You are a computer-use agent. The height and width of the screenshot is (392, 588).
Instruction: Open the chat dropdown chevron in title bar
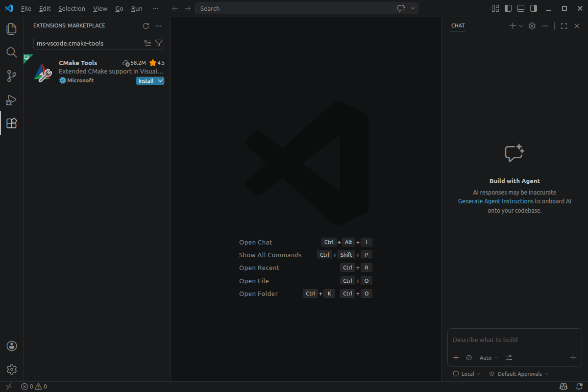(x=413, y=8)
